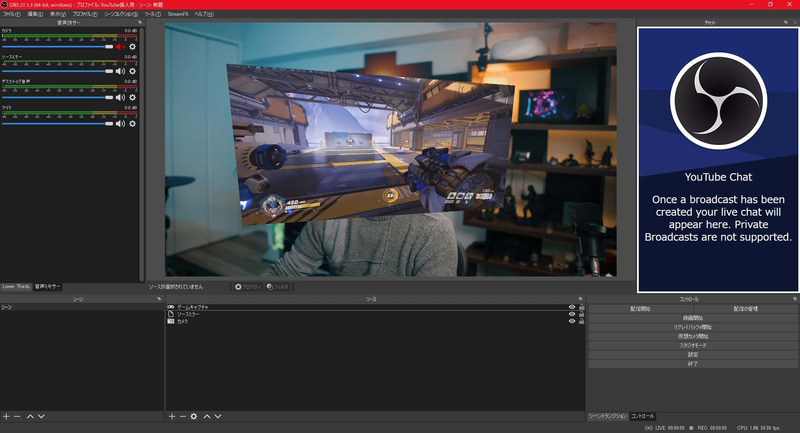Move scene up with the up arrow
This screenshot has height=433, width=800.
pyautogui.click(x=30, y=417)
